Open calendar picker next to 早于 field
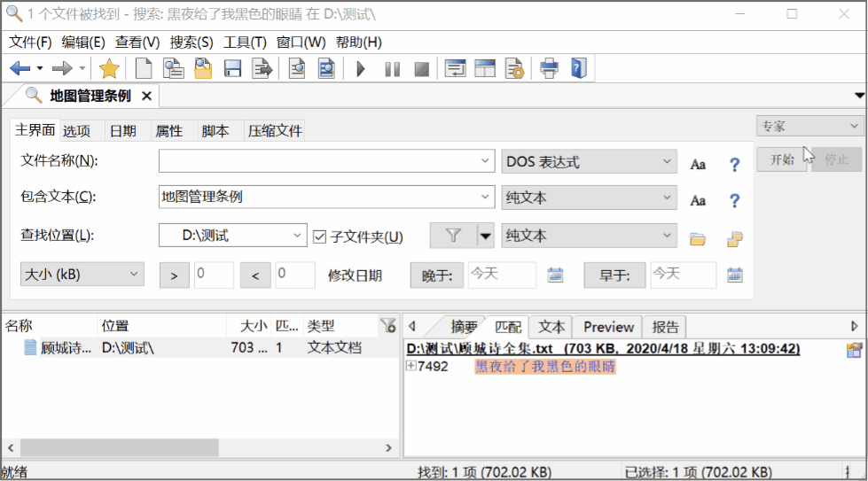 coord(734,275)
